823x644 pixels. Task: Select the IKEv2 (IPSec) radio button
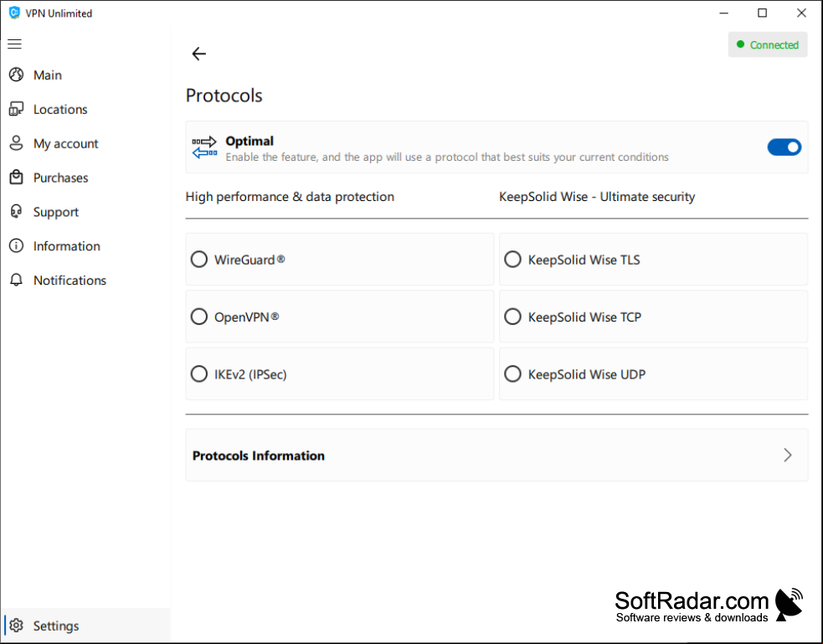coord(199,374)
